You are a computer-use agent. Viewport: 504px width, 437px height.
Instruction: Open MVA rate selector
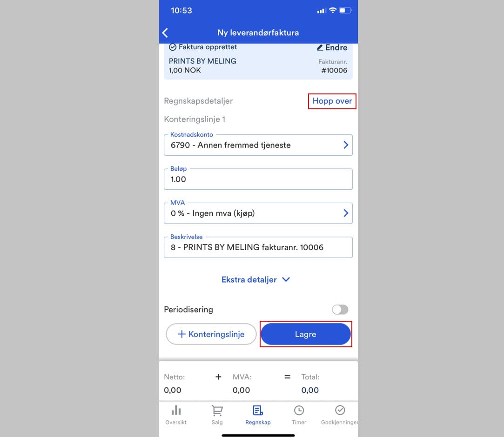click(258, 213)
